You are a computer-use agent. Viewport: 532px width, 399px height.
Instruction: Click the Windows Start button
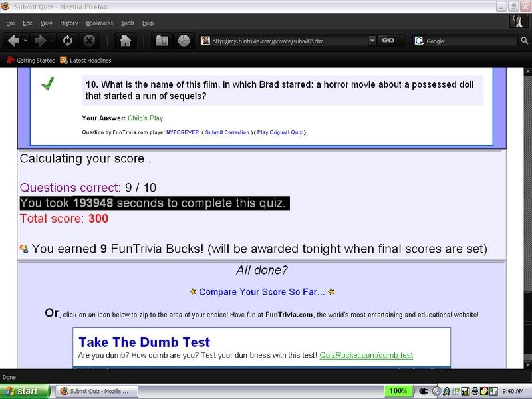pyautogui.click(x=25, y=391)
